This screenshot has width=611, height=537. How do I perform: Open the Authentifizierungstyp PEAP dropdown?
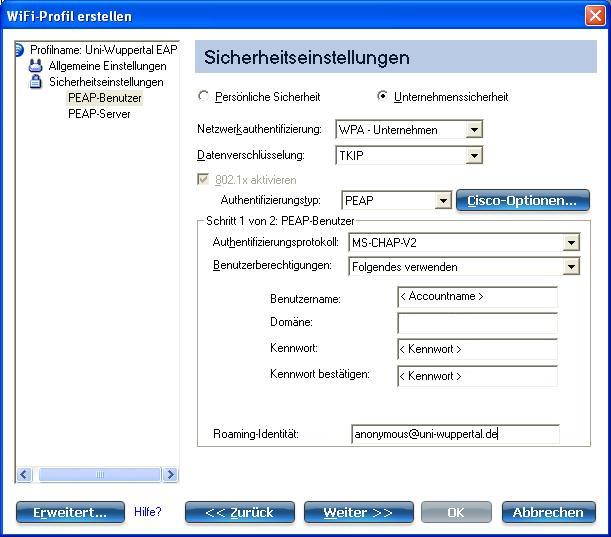click(396, 200)
